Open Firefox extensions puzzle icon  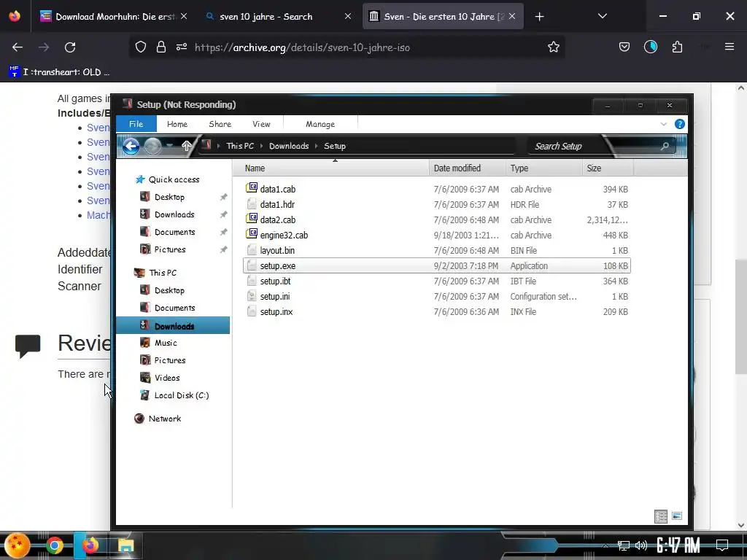pos(677,47)
